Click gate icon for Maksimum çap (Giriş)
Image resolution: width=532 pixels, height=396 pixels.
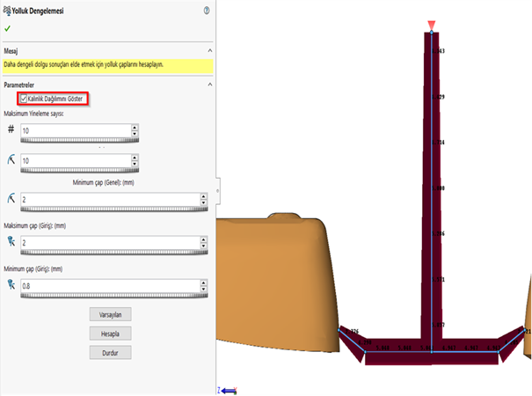11,240
